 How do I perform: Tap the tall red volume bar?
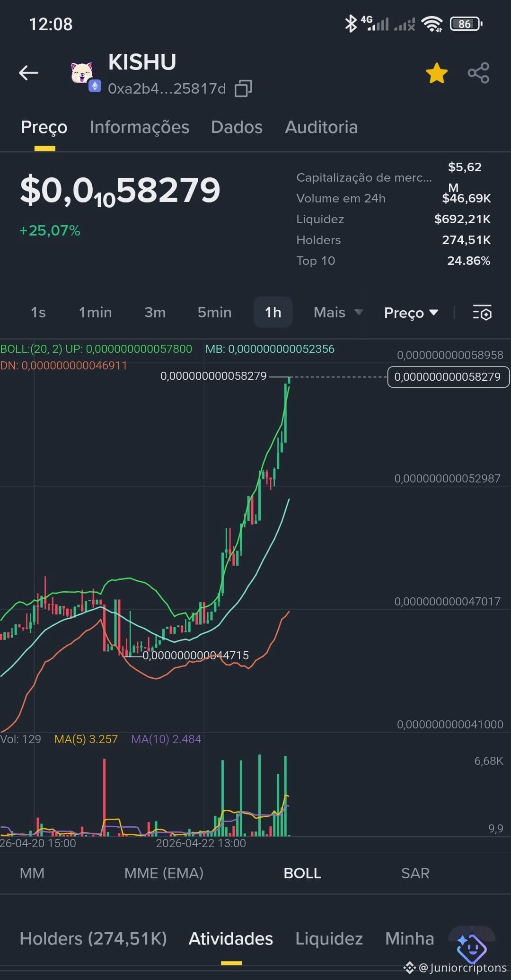click(x=104, y=797)
